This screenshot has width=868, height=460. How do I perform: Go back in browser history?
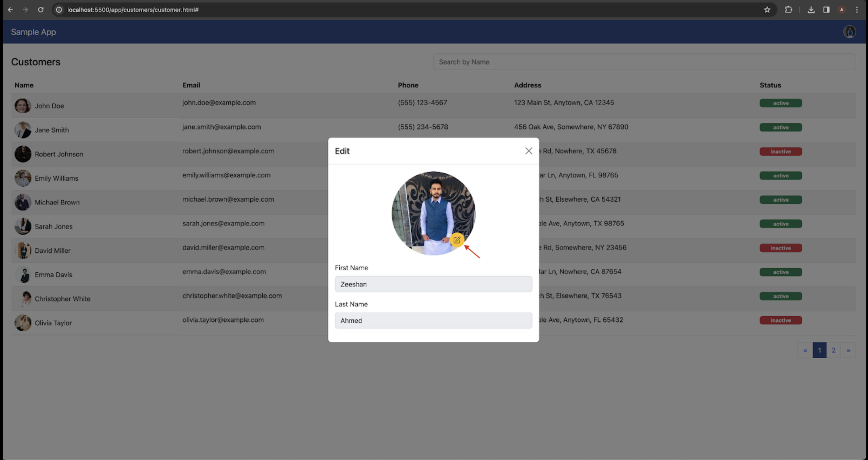[11, 10]
